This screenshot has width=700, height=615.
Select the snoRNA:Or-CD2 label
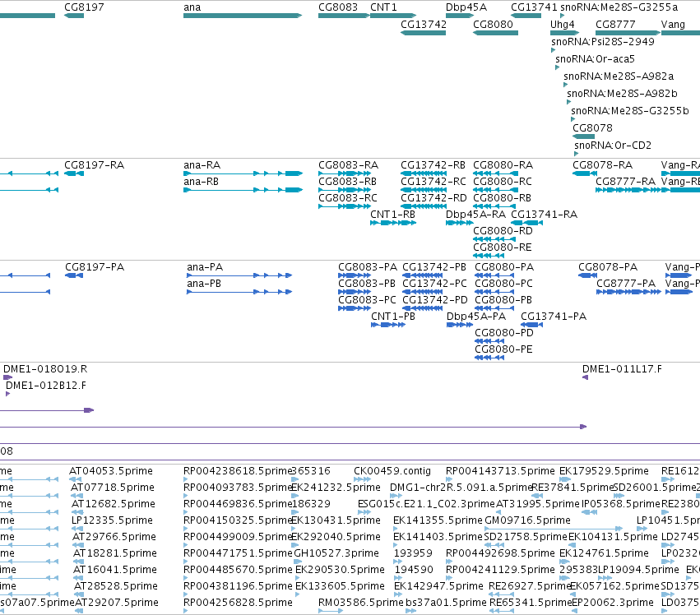tap(613, 146)
